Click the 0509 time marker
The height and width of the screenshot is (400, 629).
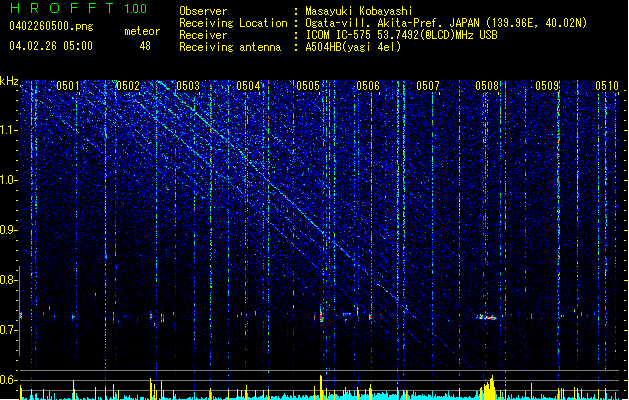point(547,86)
